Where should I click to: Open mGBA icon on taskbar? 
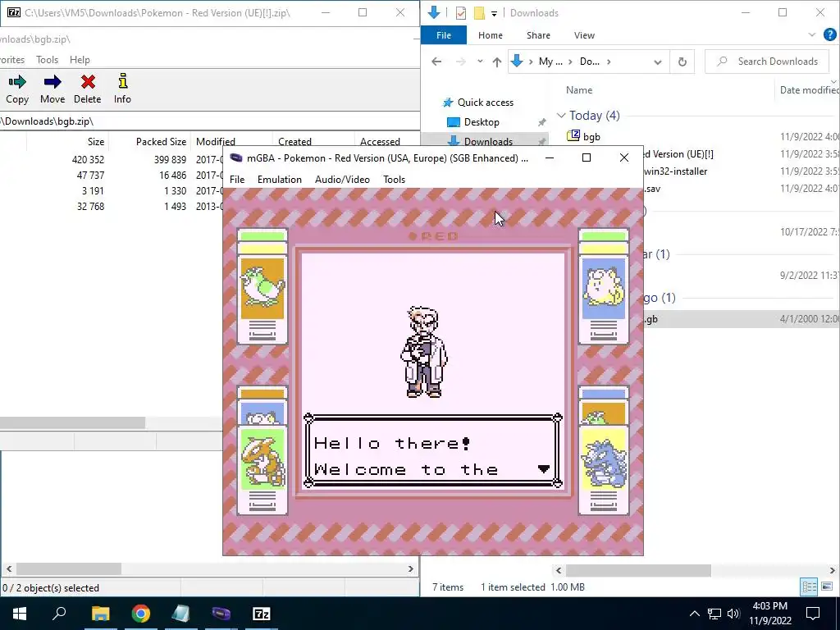pos(221,614)
